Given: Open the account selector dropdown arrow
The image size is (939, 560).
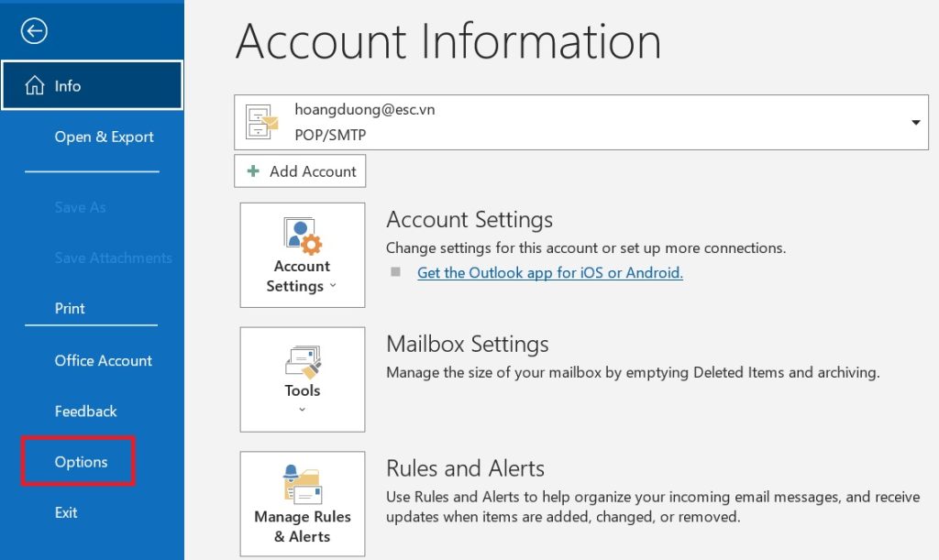Looking at the screenshot, I should [916, 123].
